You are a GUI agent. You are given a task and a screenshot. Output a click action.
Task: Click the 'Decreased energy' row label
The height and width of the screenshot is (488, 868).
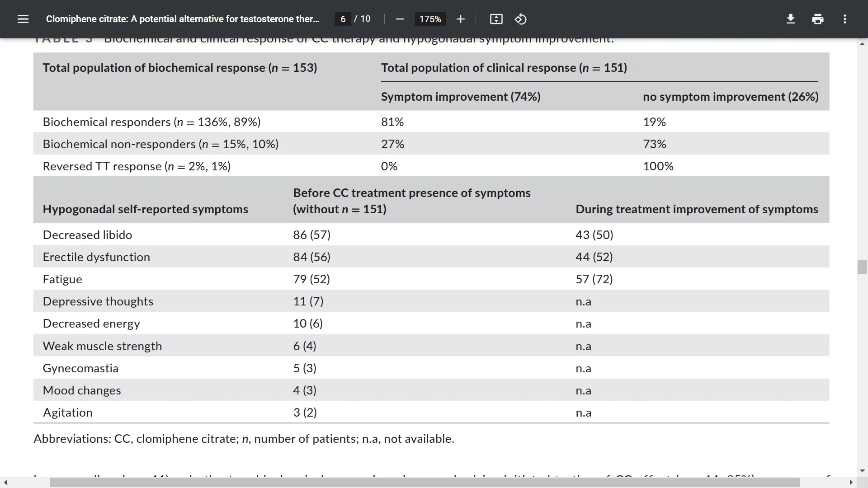coord(91,324)
